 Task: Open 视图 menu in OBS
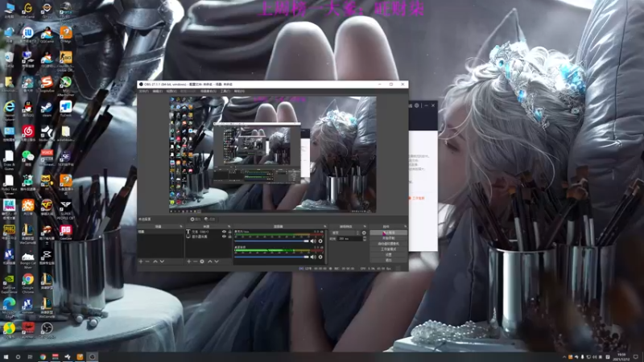pos(171,91)
